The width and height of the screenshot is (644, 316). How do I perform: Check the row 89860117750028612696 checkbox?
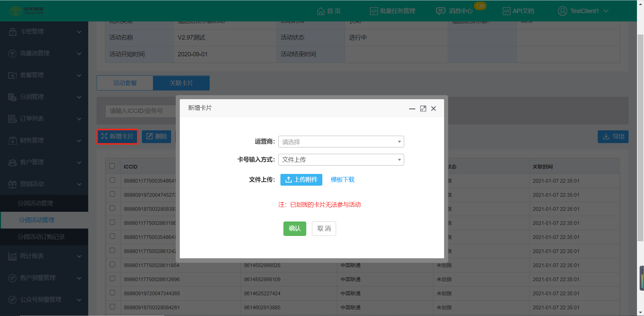point(112,278)
